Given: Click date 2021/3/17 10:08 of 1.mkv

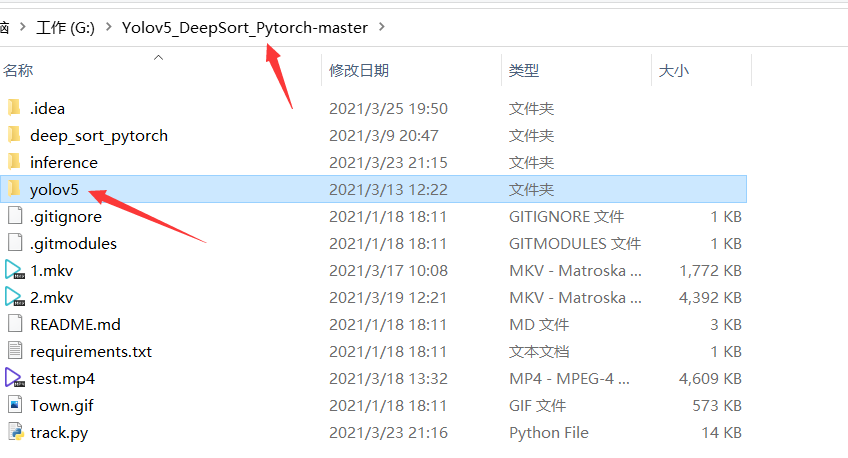Looking at the screenshot, I should click(x=388, y=271).
